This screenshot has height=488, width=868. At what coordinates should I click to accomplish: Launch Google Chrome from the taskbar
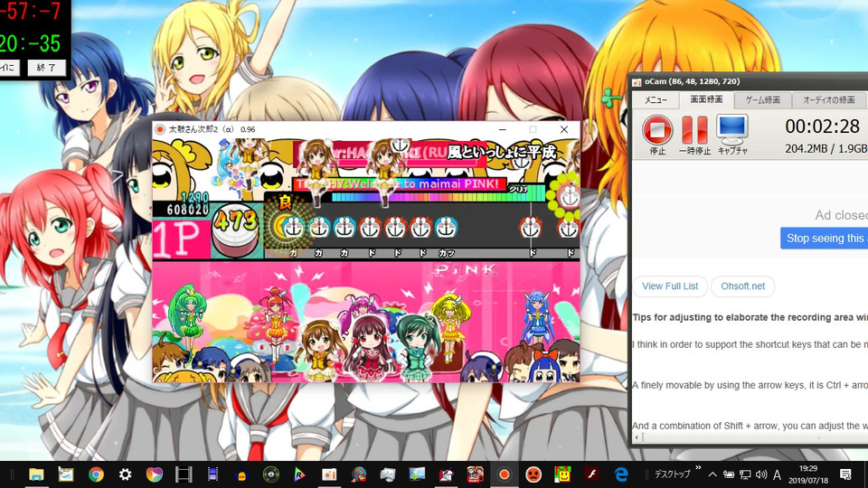pyautogui.click(x=96, y=474)
